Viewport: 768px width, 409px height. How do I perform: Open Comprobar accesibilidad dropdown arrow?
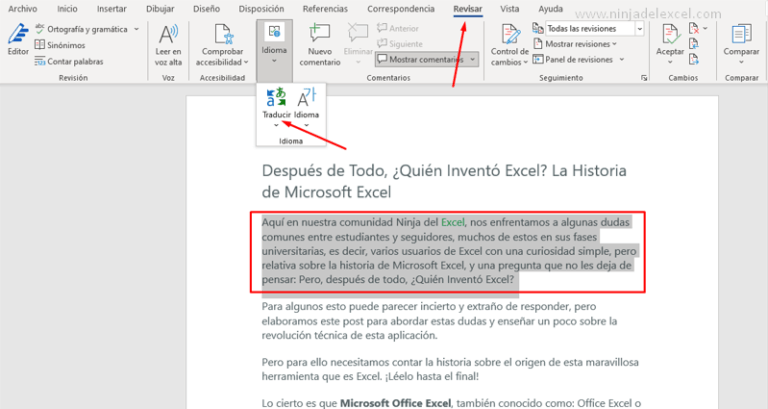[246, 62]
